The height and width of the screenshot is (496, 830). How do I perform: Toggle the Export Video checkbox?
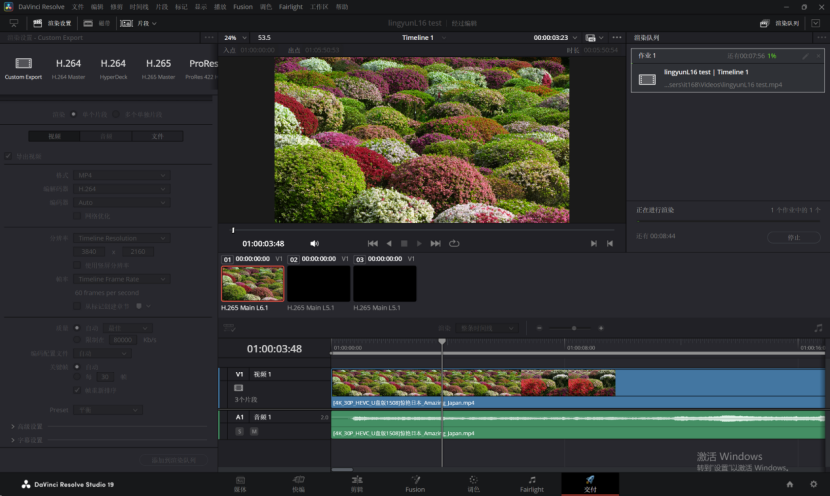coord(9,156)
